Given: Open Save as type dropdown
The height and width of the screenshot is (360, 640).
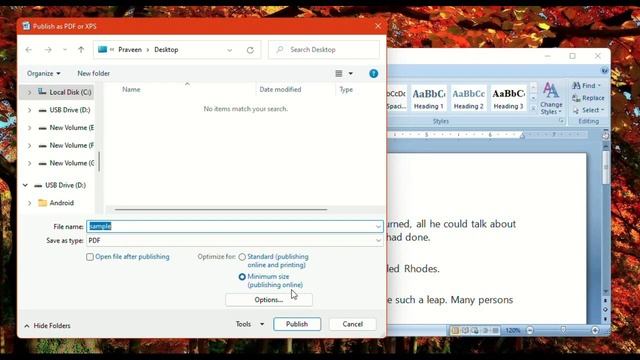Looking at the screenshot, I should tap(378, 241).
